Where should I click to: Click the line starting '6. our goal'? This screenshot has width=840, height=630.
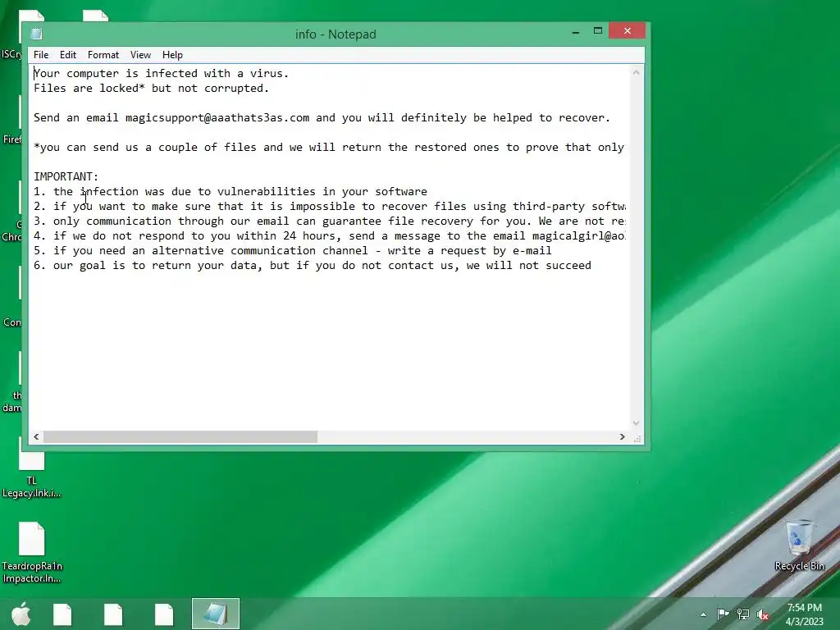(313, 266)
